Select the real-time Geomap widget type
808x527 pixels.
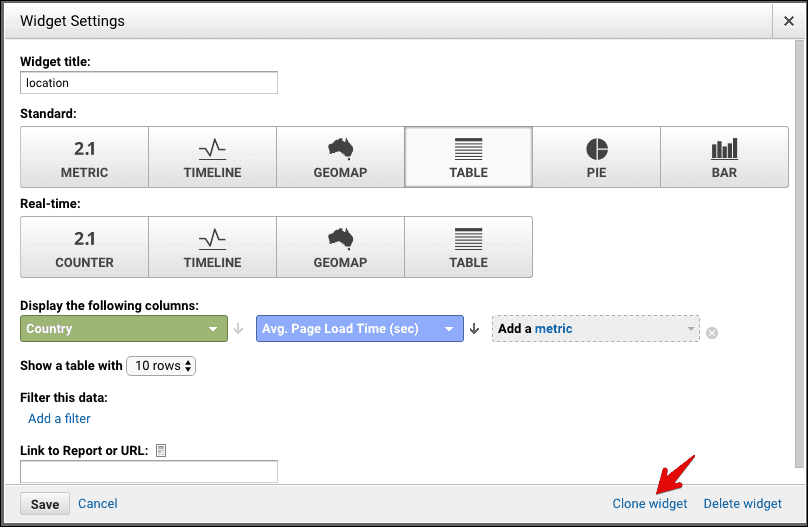340,247
